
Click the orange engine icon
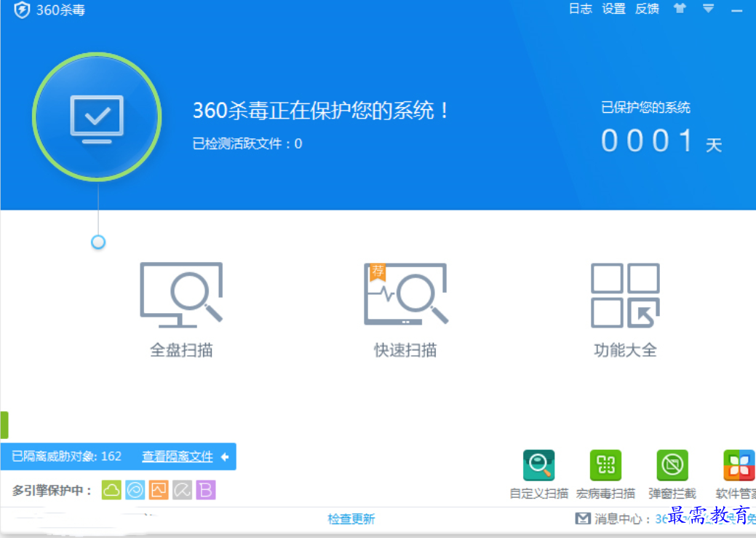point(159,490)
